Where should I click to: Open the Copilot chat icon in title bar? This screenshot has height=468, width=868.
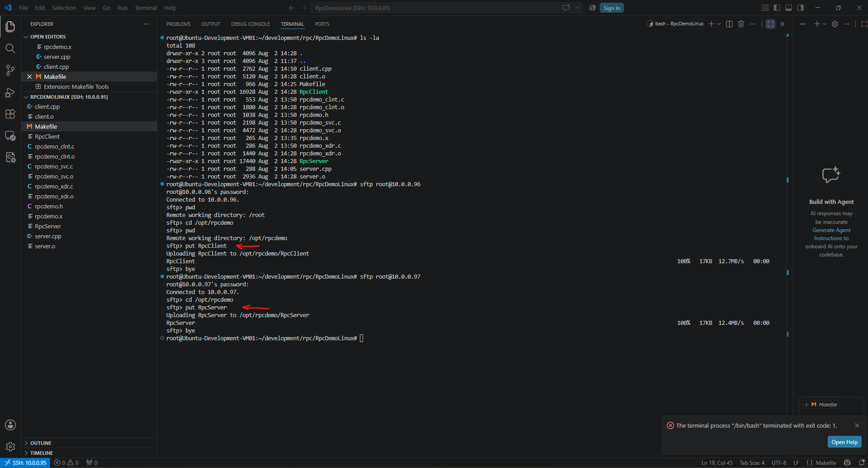point(566,8)
